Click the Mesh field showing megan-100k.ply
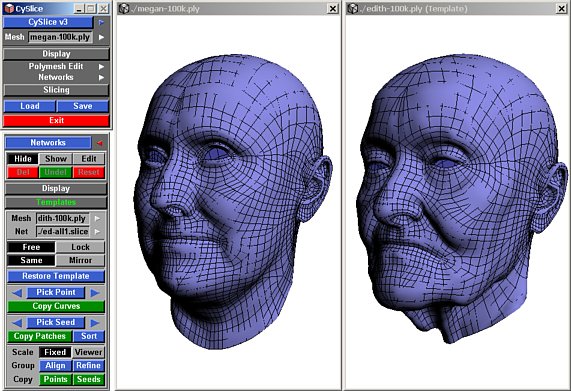Screen dimensions: 571x391 pyautogui.click(x=60, y=37)
